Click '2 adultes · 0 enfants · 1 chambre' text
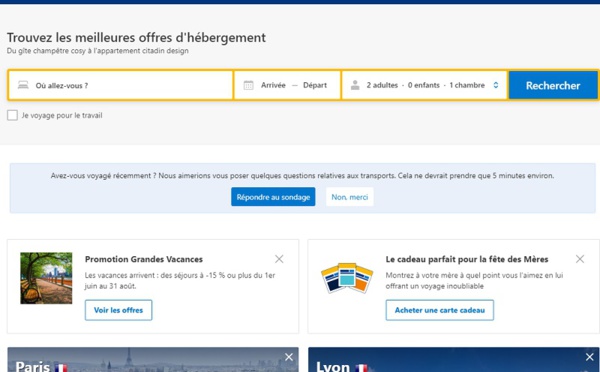This screenshot has width=600, height=372. pos(426,85)
